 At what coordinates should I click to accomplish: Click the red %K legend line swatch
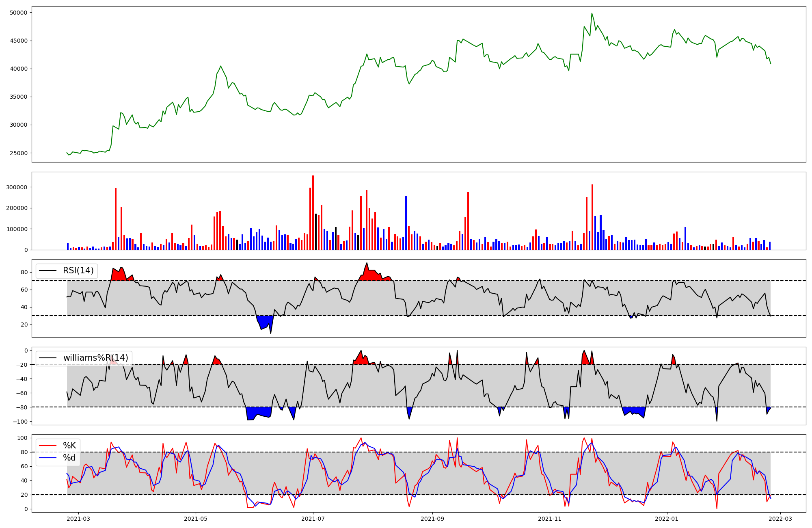(x=48, y=446)
